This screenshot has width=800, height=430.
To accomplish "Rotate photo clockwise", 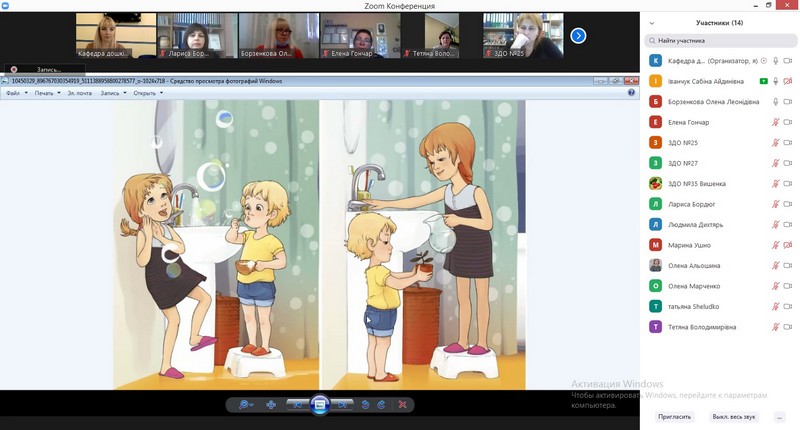I will 381,404.
